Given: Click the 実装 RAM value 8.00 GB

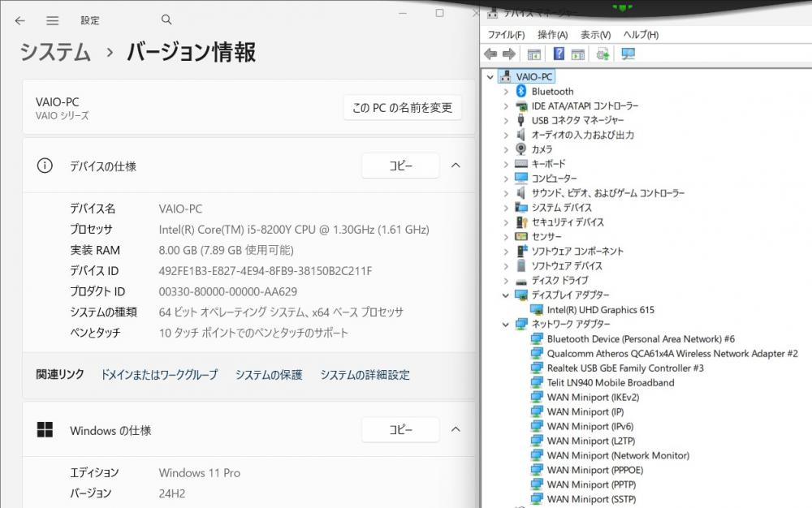Looking at the screenshot, I should click(x=227, y=250).
